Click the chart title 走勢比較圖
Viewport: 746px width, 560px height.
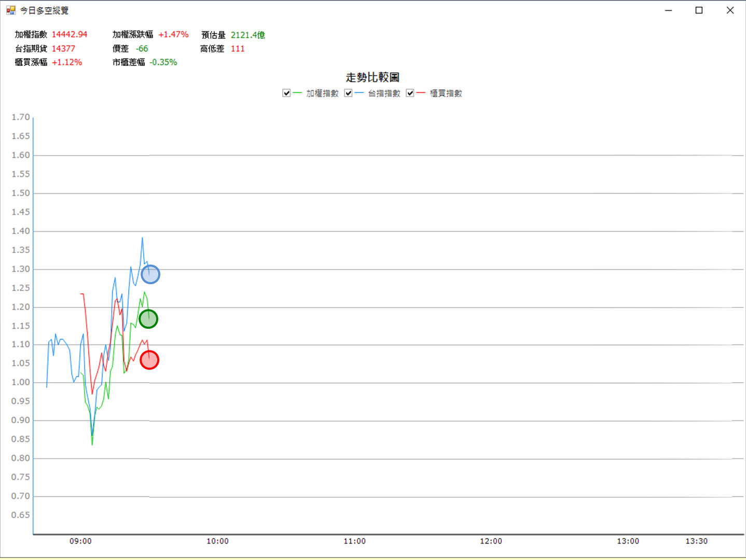pos(372,78)
